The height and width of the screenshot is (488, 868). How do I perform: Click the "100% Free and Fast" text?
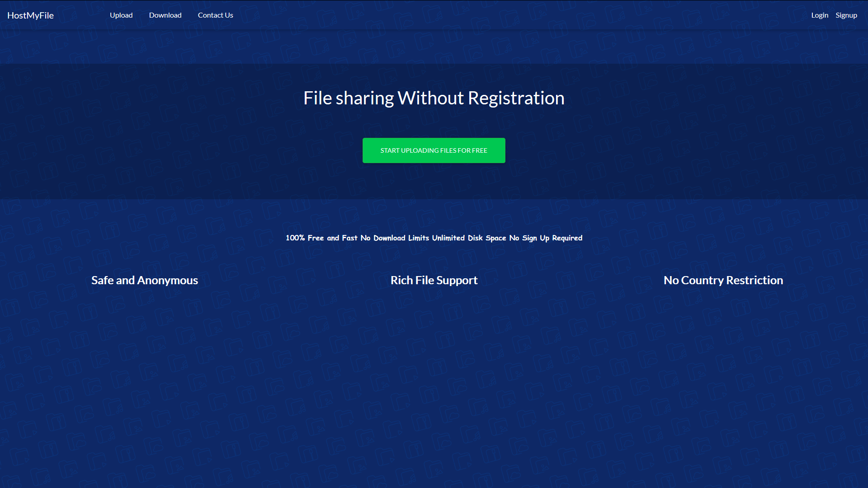click(x=321, y=238)
